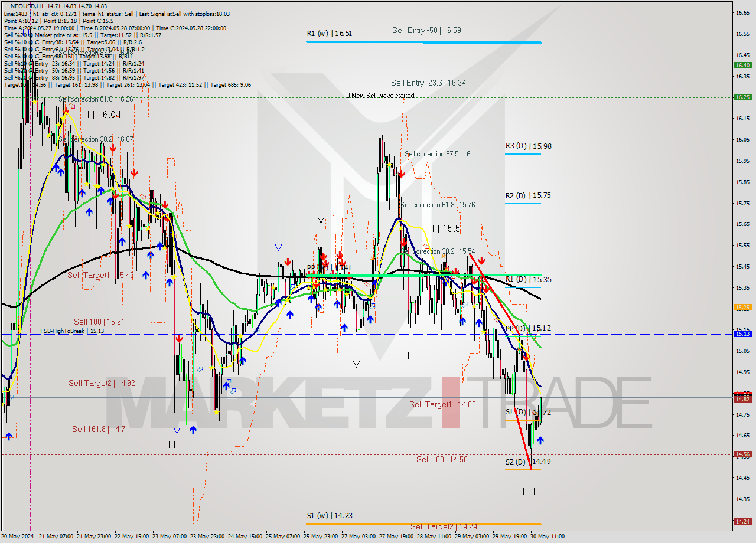Click the 'Sell Entry -23.6 | 16.34' label

[x=428, y=83]
